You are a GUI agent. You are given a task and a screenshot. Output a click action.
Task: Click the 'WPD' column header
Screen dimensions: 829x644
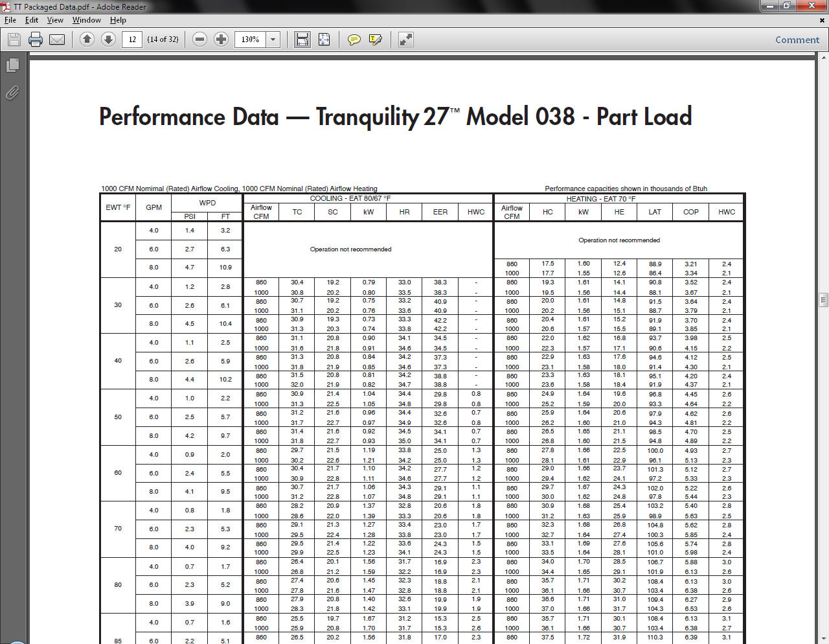(x=207, y=203)
